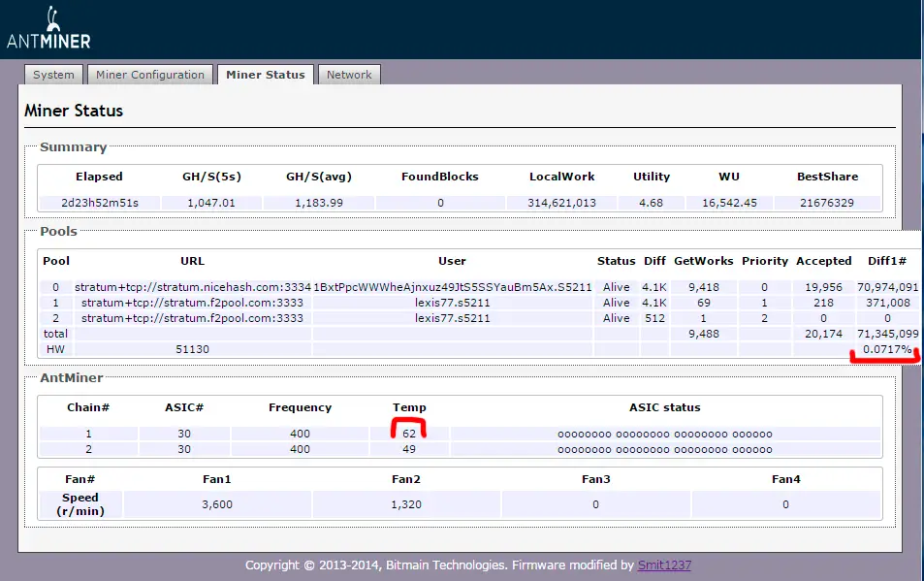Click the total Diff1# value 71,345,099
This screenshot has height=581, width=924.
pyautogui.click(x=887, y=334)
